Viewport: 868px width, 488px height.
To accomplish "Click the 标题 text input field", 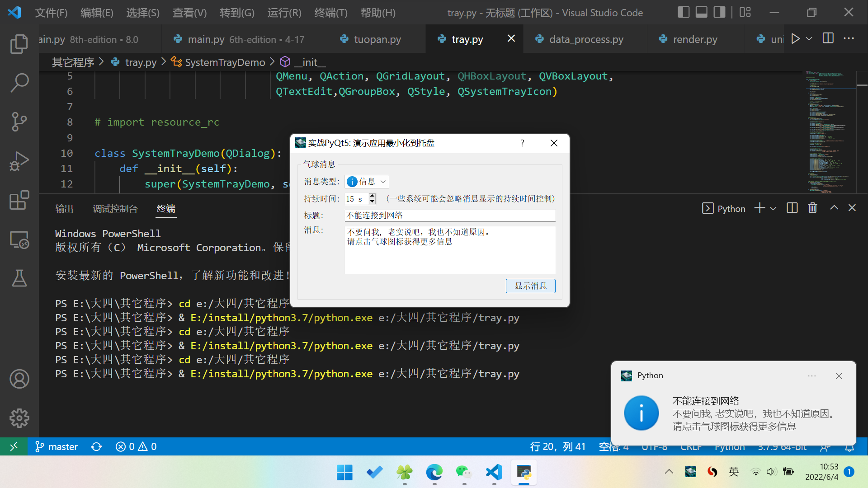I will click(x=449, y=216).
